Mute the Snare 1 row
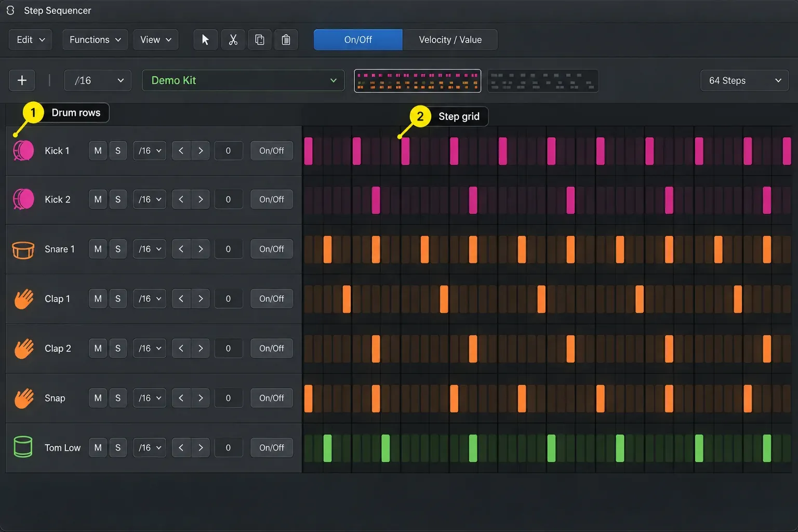This screenshot has height=532, width=798. tap(98, 249)
